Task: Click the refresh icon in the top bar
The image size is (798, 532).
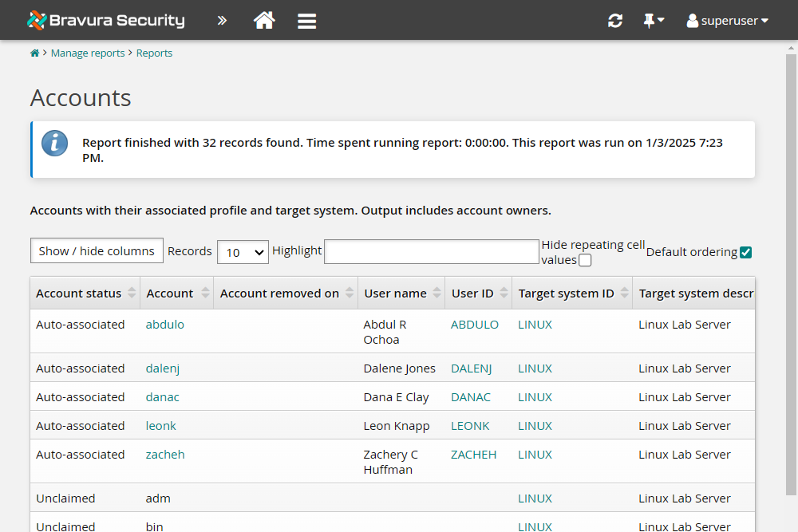Action: click(614, 20)
